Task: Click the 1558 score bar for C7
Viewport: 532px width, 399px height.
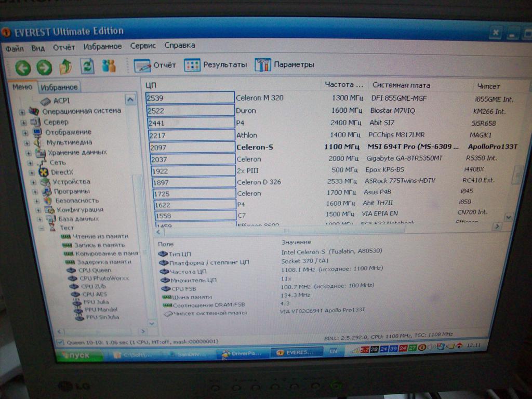Action: 195,216
